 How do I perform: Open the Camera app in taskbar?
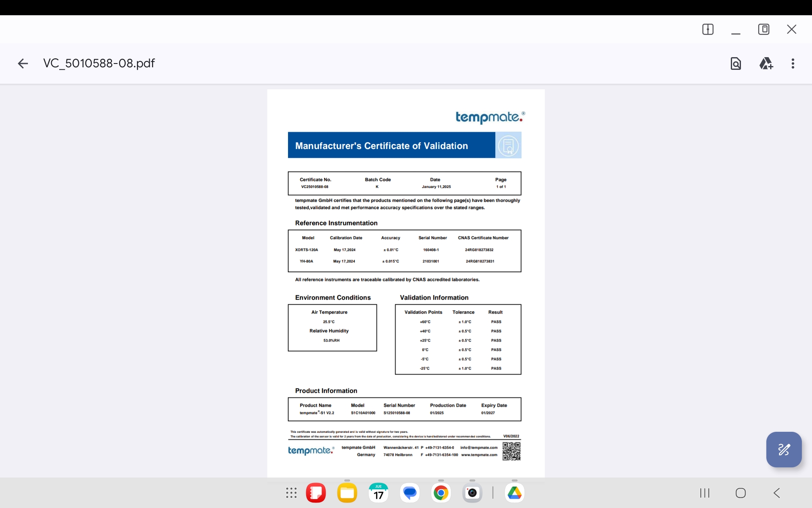coord(472,493)
